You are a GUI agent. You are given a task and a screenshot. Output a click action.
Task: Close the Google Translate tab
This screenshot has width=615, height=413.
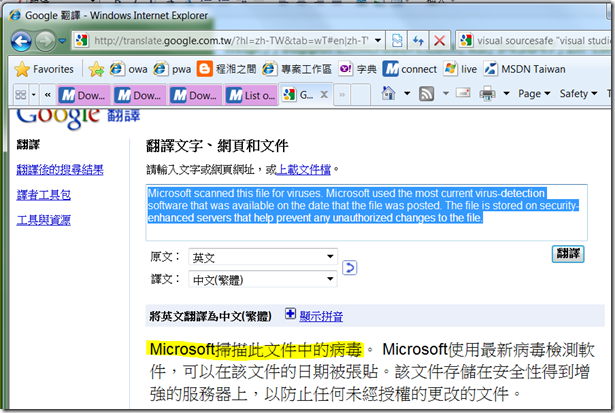point(324,95)
